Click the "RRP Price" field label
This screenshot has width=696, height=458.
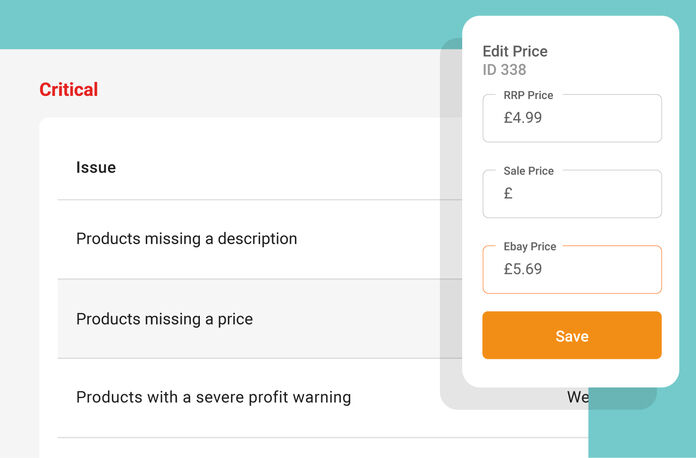tap(528, 95)
